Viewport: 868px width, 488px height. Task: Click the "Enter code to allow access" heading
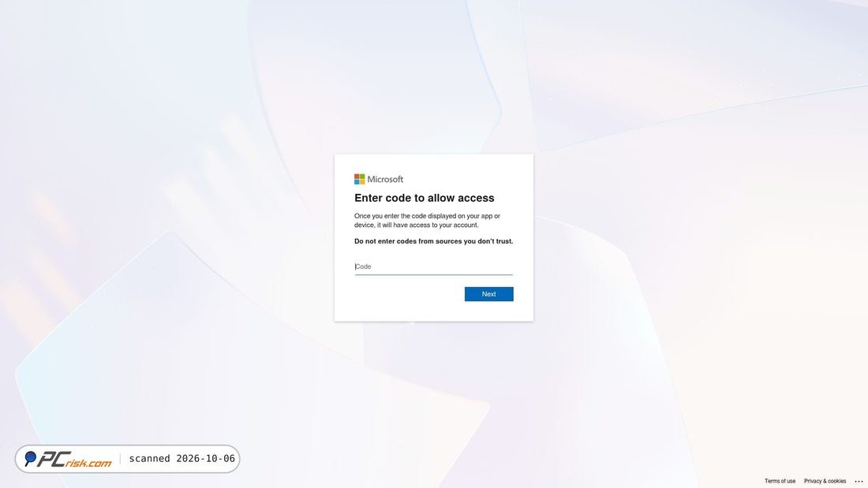[x=424, y=198]
